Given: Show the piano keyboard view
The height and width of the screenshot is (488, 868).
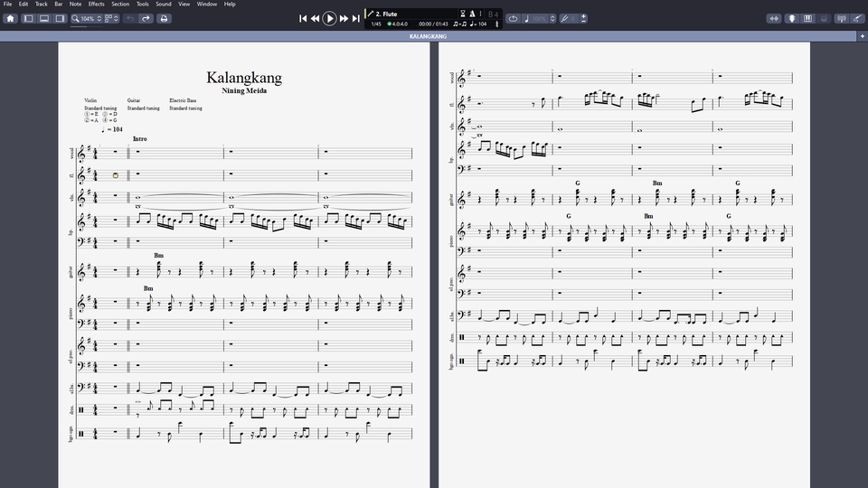Looking at the screenshot, I should tap(807, 18).
